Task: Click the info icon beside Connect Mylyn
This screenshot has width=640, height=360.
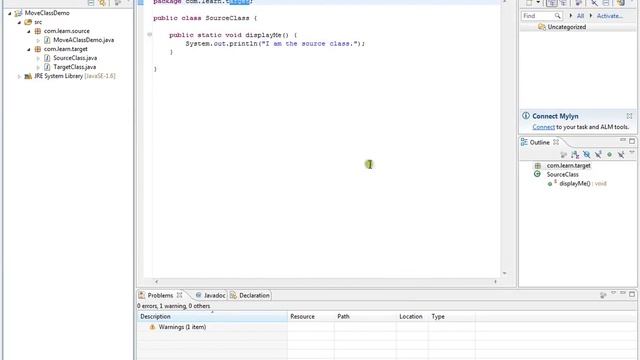Action: tap(526, 116)
